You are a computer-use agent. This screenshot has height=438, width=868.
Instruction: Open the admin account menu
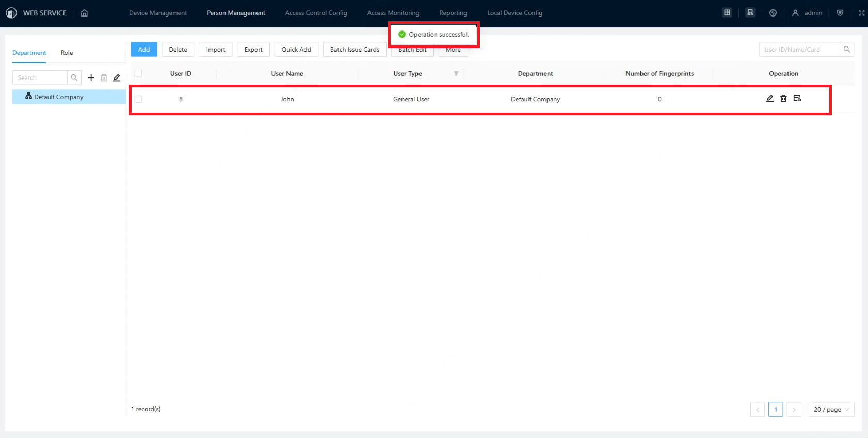[x=807, y=13]
